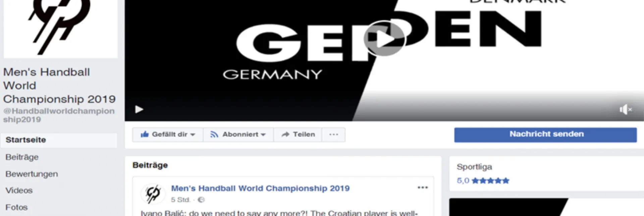Open the Beiträge sidebar section

point(22,157)
